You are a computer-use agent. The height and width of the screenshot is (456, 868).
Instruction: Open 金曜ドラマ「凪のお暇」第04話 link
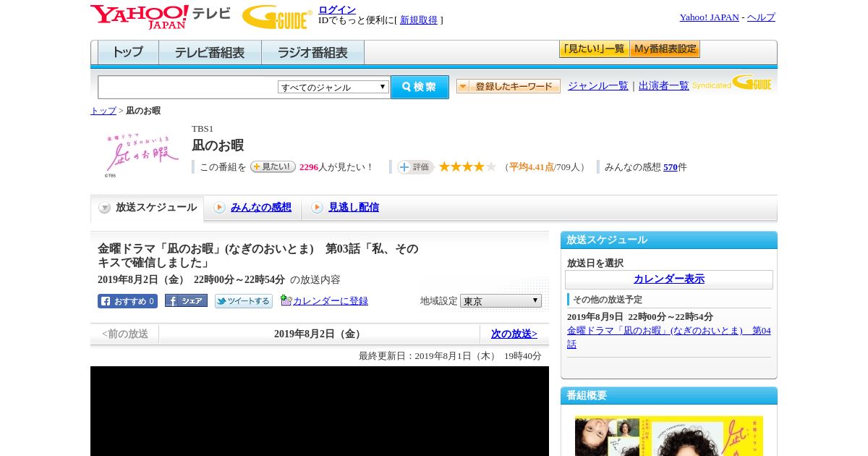[669, 337]
